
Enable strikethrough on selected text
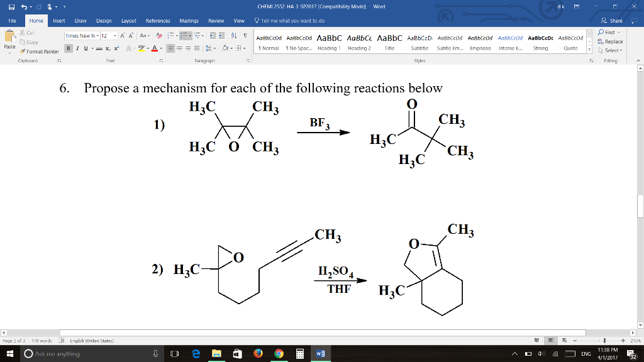[x=99, y=48]
